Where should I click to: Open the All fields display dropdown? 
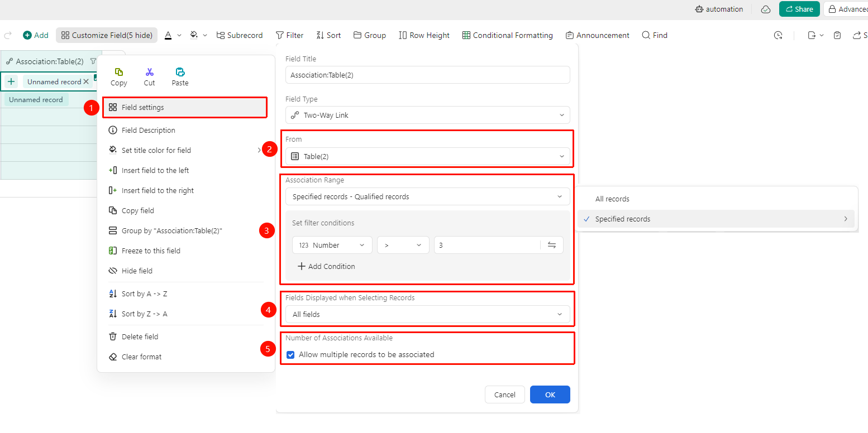point(428,314)
